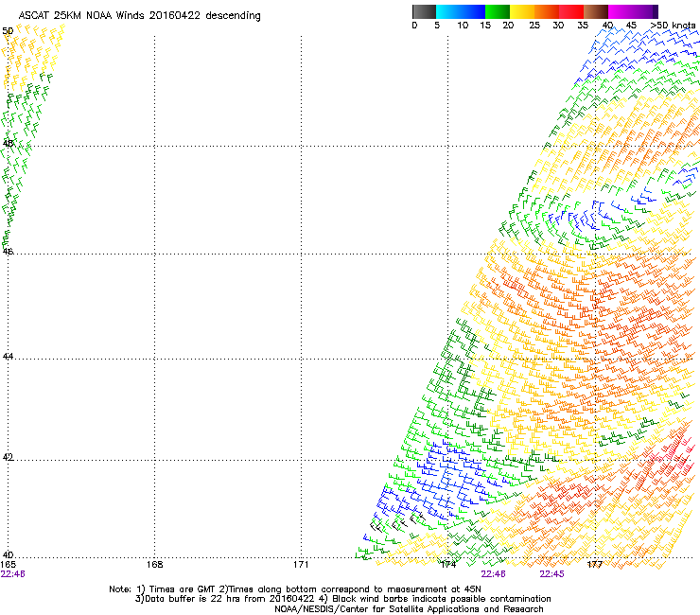Pick the cyan-blue 5-15 knots legend swatch
Screen dimensions: 700x615
461,11
